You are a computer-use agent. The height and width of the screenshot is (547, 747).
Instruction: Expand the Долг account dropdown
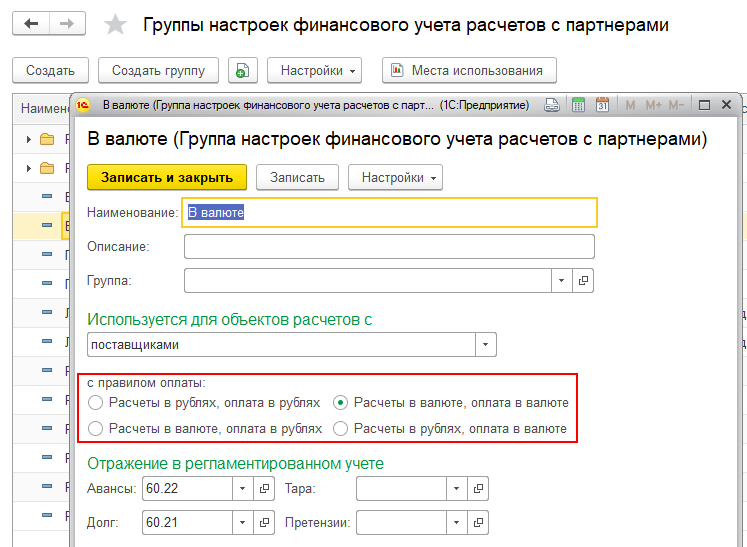(243, 522)
